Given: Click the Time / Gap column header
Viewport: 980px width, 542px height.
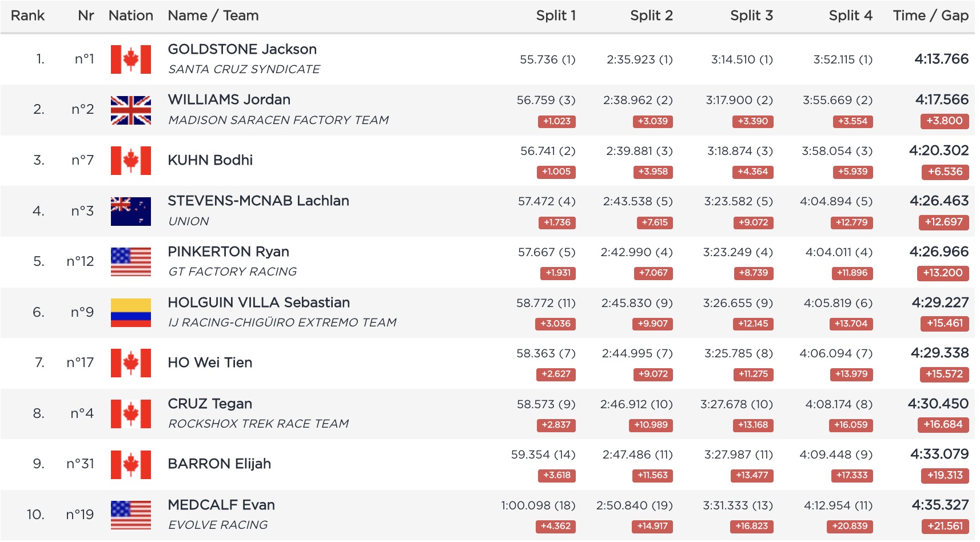Looking at the screenshot, I should (930, 15).
